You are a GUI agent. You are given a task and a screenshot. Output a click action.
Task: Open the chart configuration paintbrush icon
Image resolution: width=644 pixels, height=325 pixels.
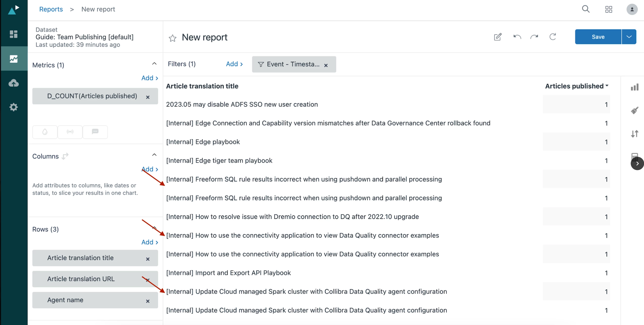634,110
